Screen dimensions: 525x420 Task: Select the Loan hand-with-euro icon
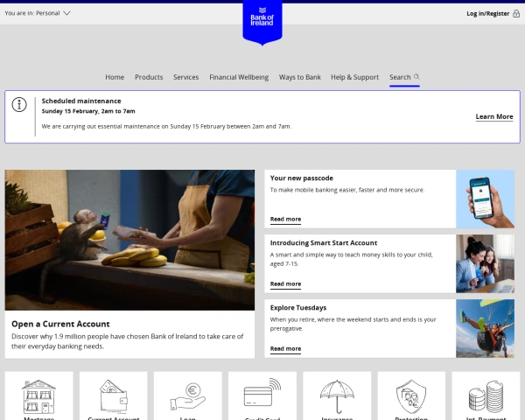point(187,396)
